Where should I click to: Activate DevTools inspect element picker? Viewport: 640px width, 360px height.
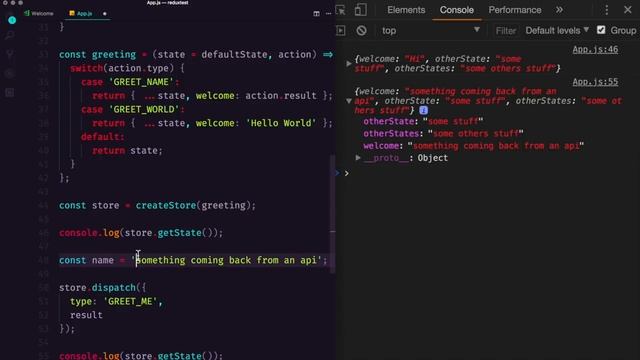pyautogui.click(x=340, y=10)
